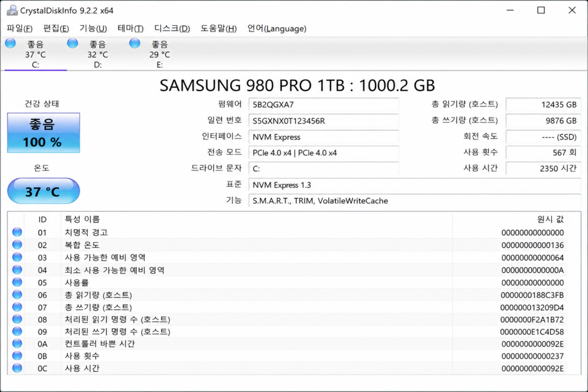
Task: Click the interface field NVM Express
Action: 324,137
